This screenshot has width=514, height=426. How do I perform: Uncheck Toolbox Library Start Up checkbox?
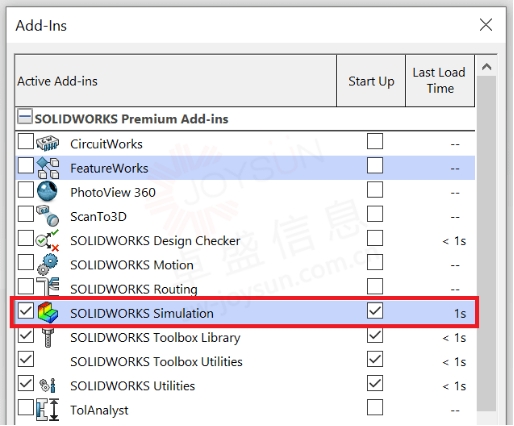point(375,335)
